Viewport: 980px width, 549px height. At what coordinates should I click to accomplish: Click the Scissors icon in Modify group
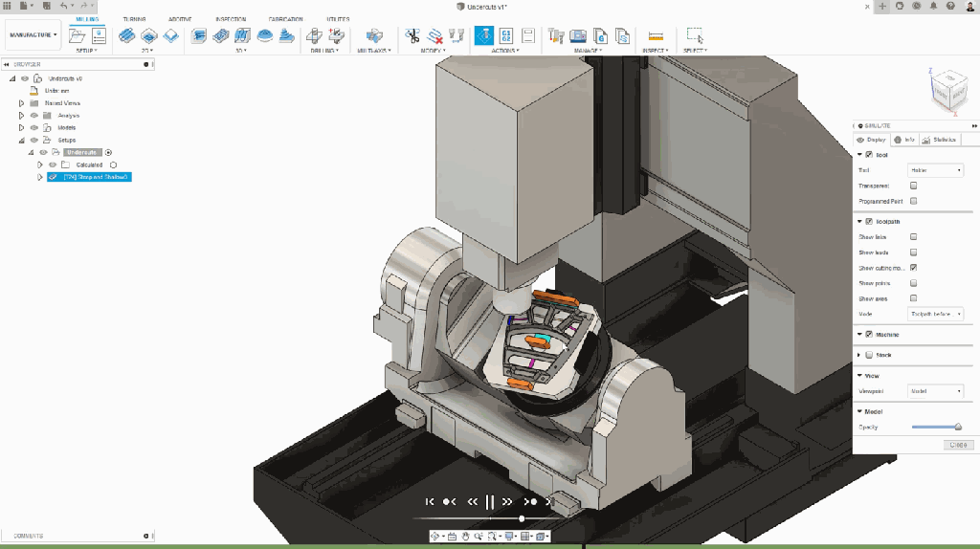(x=412, y=36)
